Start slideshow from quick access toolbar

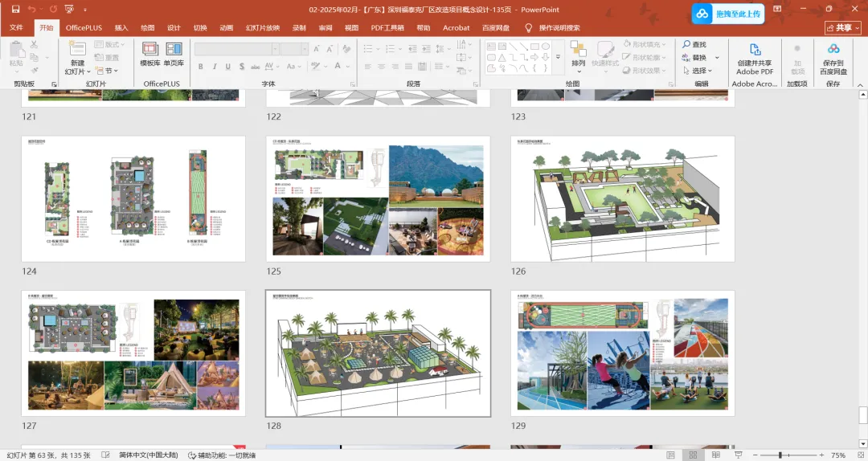pos(69,10)
